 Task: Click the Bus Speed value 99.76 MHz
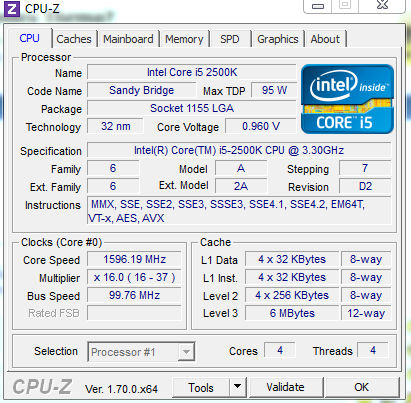(x=134, y=295)
